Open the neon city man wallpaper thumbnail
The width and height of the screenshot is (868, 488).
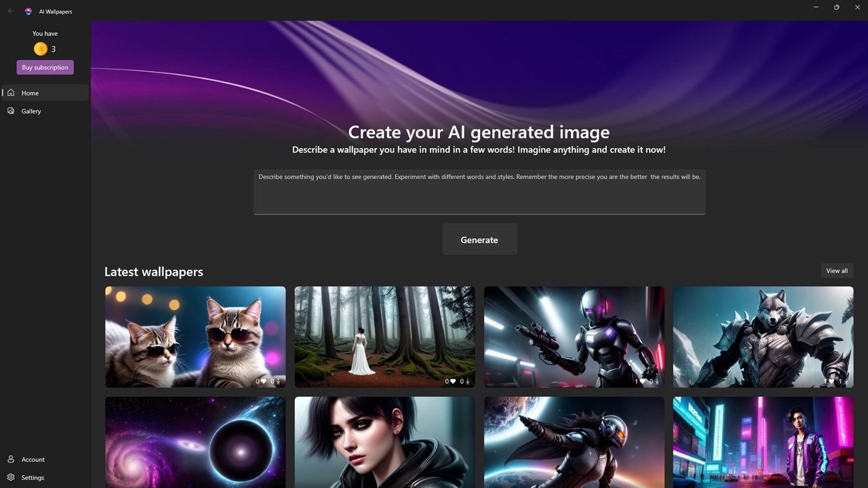pyautogui.click(x=763, y=441)
